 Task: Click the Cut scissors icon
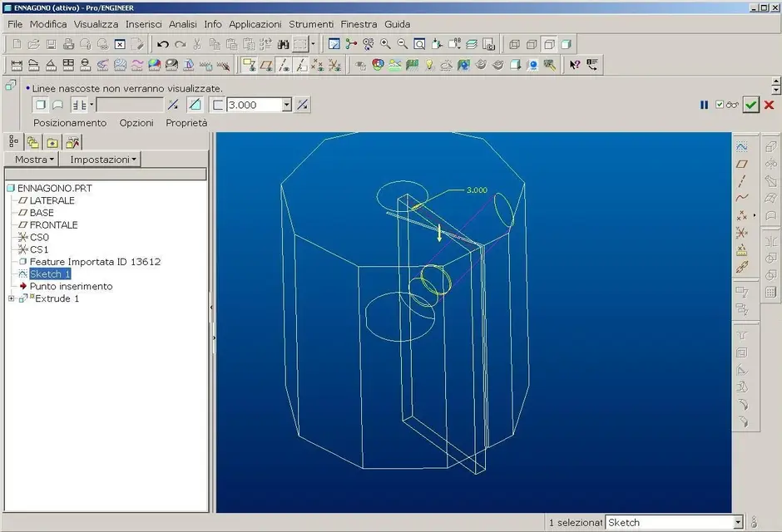pyautogui.click(x=197, y=44)
